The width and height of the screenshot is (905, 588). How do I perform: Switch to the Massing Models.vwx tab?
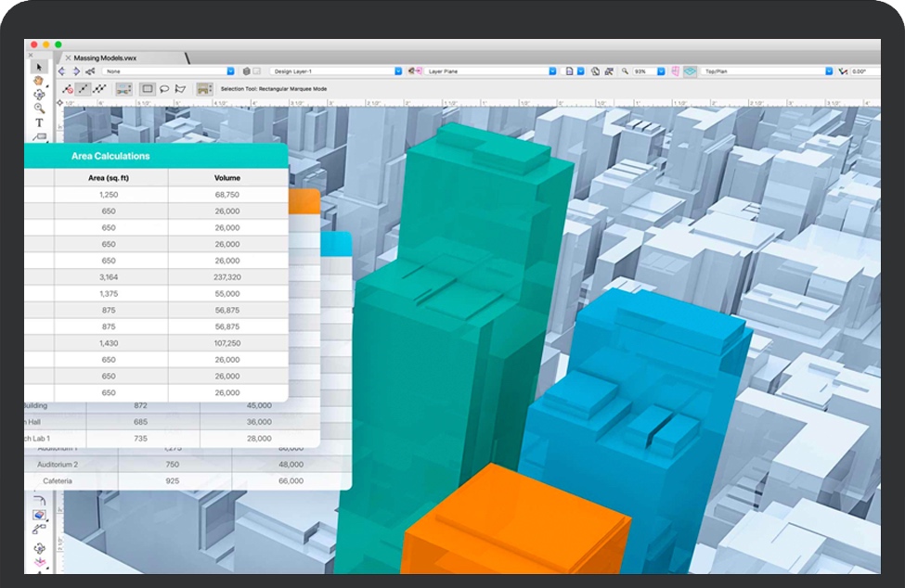pyautogui.click(x=109, y=58)
